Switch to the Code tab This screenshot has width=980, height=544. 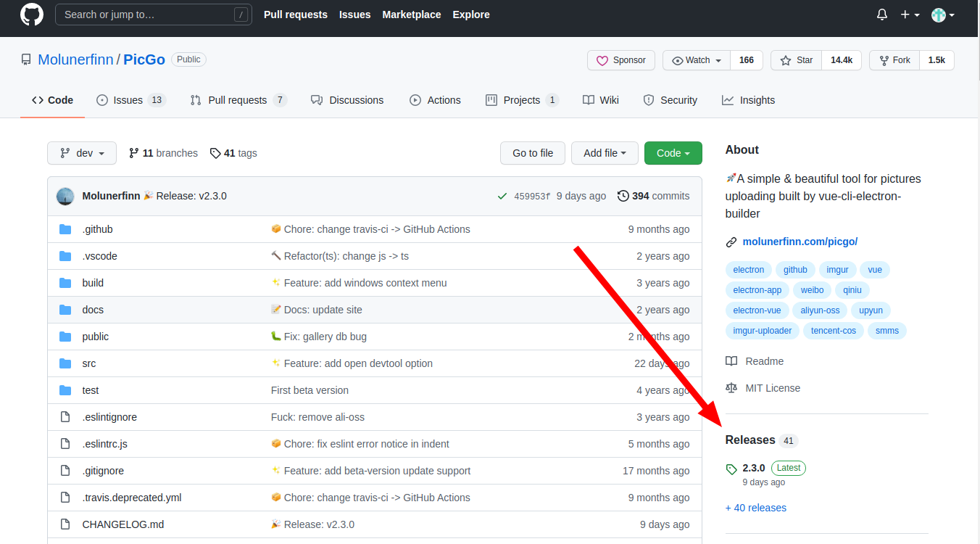click(x=52, y=100)
